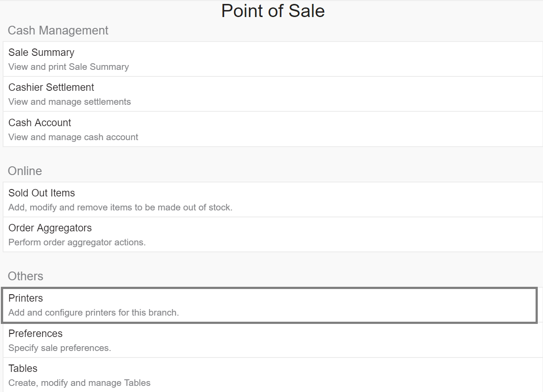Open the highlighted Printers option
The height and width of the screenshot is (392, 543).
click(270, 305)
